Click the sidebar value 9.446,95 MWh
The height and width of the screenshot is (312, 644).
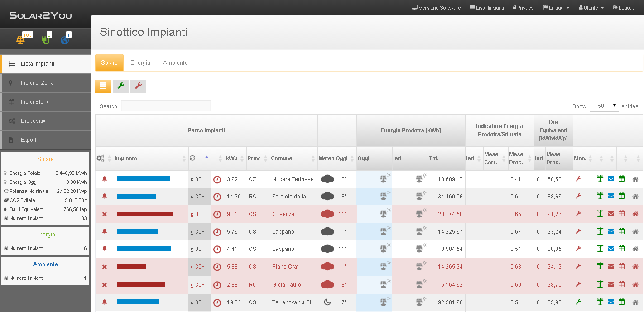(71, 173)
